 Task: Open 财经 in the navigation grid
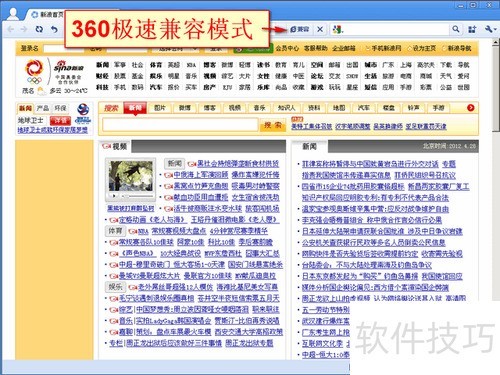pyautogui.click(x=102, y=76)
